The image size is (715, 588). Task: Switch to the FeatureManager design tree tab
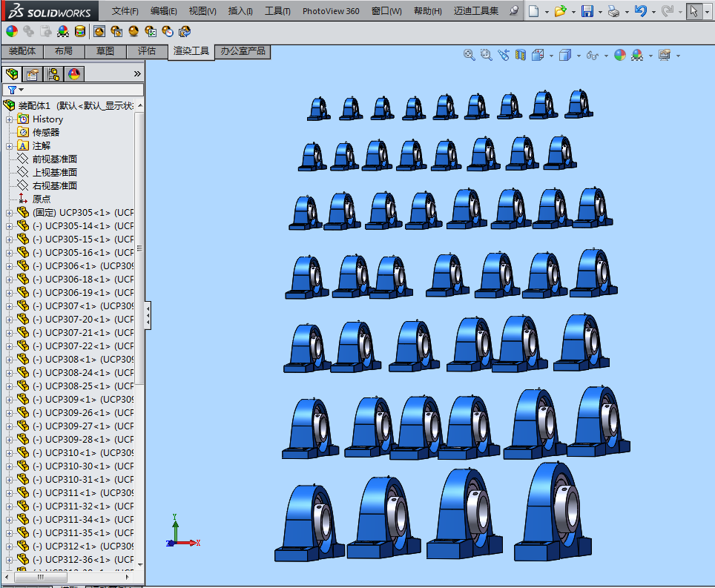[12, 74]
